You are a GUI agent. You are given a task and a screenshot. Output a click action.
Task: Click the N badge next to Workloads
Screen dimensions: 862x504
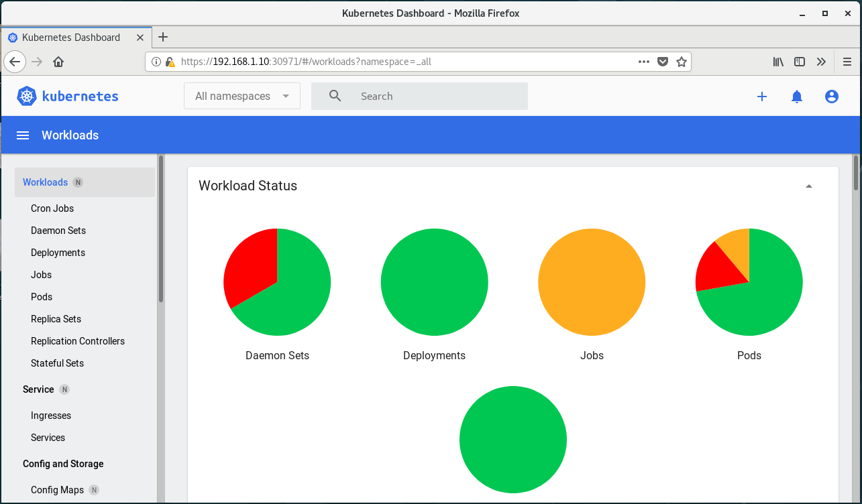point(78,182)
